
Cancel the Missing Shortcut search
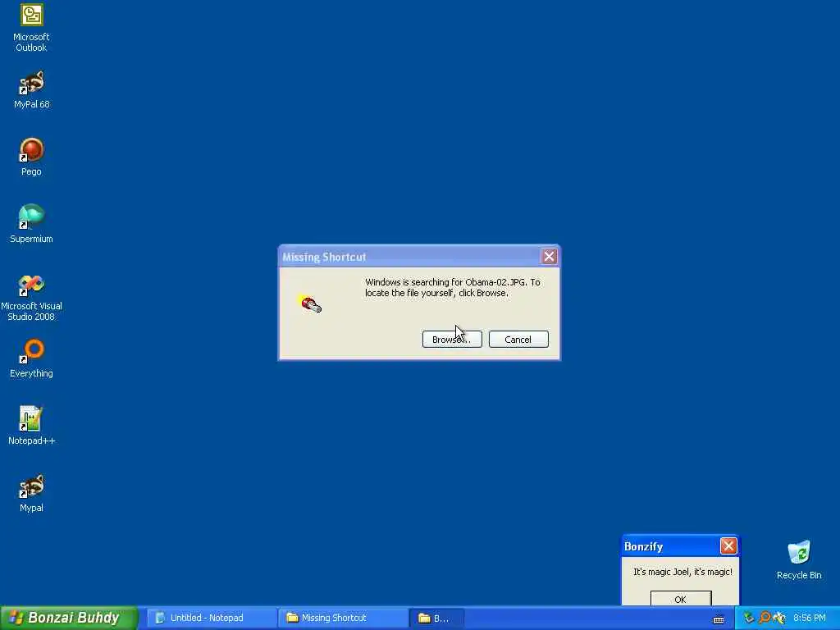518,339
